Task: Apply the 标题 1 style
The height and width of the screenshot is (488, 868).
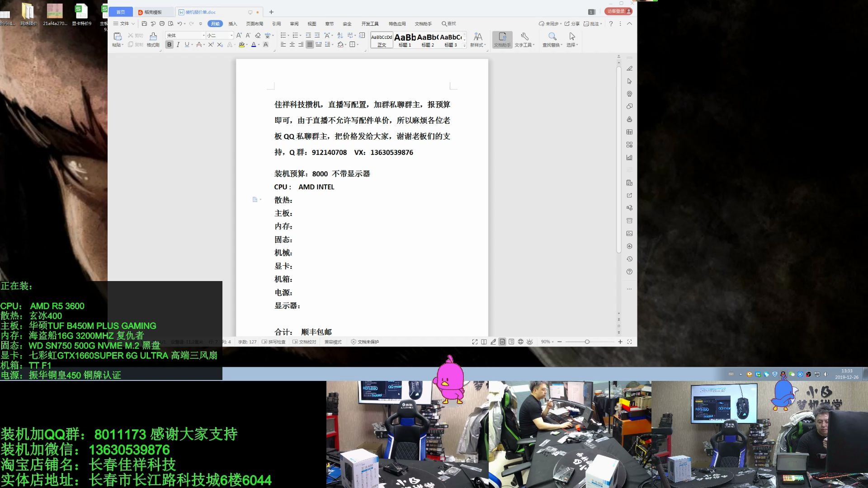Action: [x=405, y=40]
